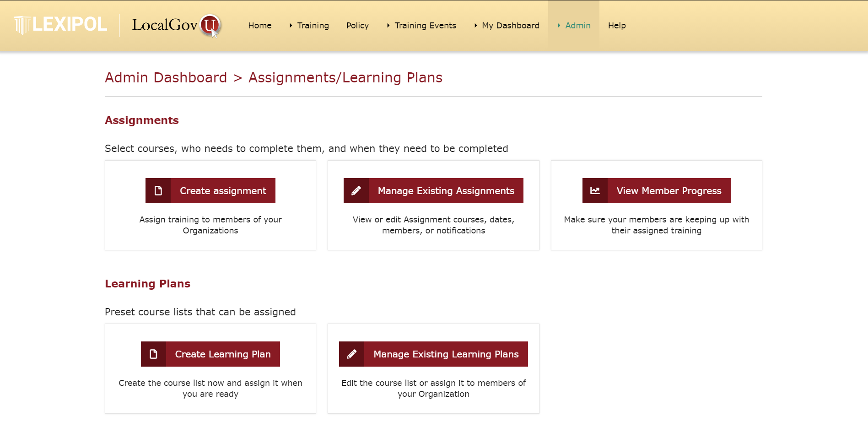Open the My Dashboard dropdown menu

click(x=507, y=26)
